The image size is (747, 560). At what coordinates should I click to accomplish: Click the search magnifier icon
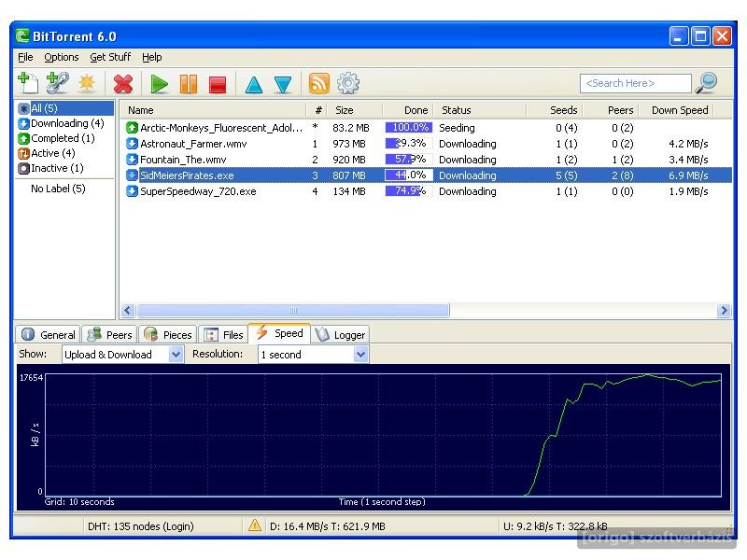click(x=707, y=83)
